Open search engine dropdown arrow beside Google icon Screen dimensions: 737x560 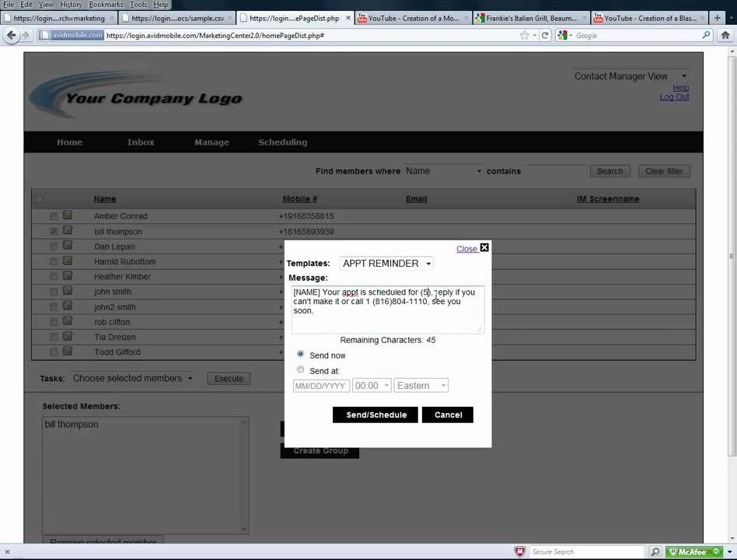pos(571,36)
